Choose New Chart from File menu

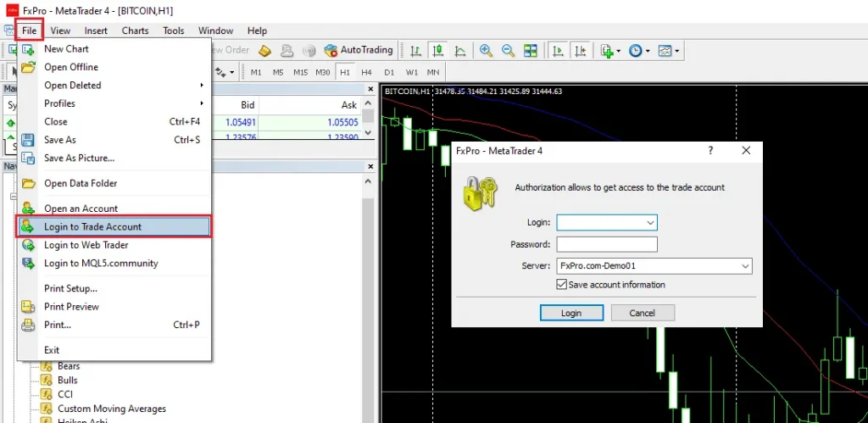(114, 48)
